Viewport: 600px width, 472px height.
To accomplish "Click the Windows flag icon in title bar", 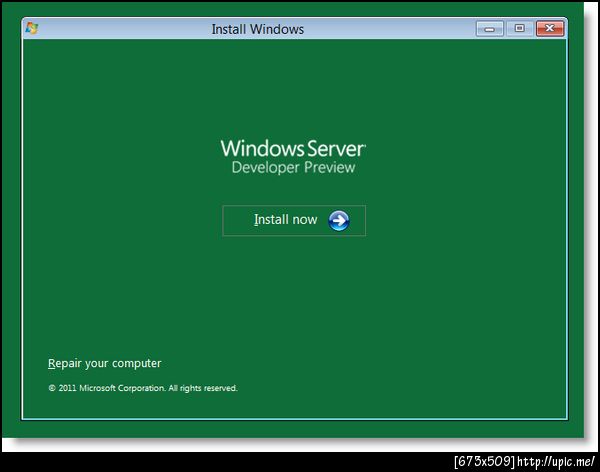I will 32,28.
